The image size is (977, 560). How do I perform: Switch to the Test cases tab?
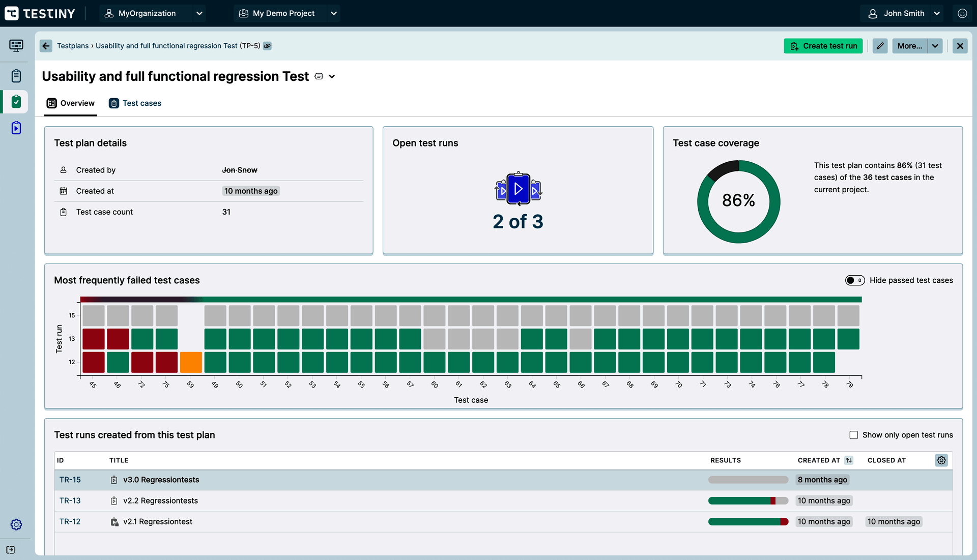coord(135,103)
